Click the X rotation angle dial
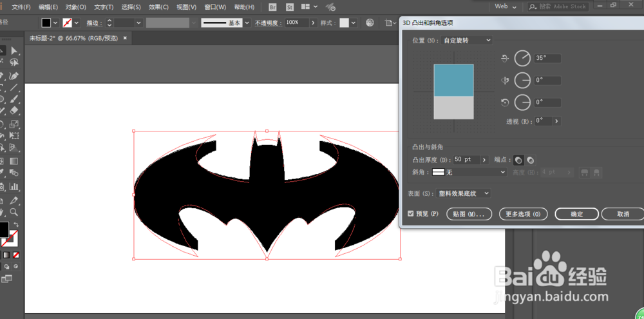The image size is (644, 319). click(522, 59)
